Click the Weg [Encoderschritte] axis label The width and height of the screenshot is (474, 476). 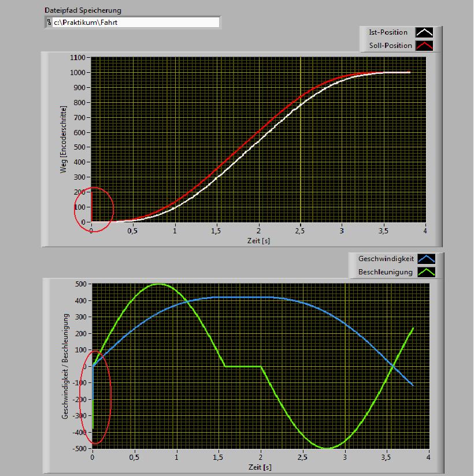[x=63, y=140]
